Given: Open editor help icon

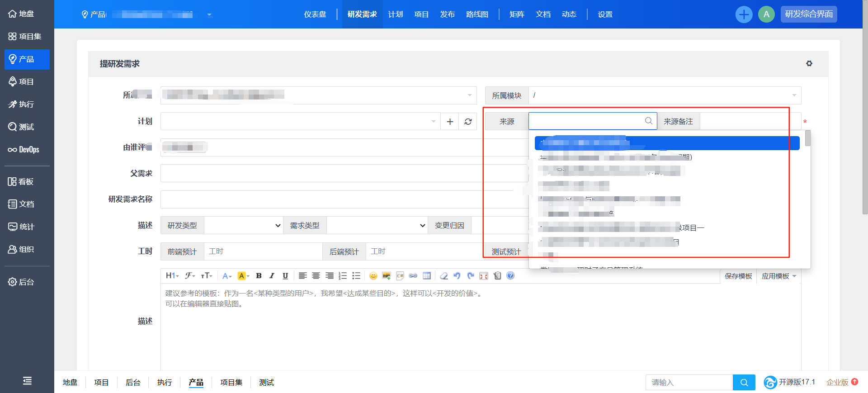Looking at the screenshot, I should (x=510, y=276).
